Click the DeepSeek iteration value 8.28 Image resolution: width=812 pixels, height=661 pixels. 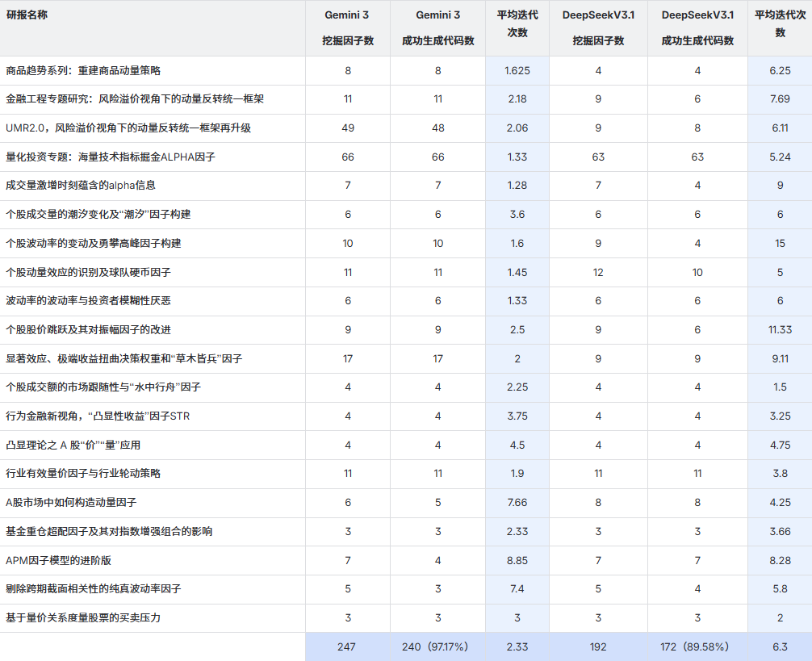coord(780,561)
